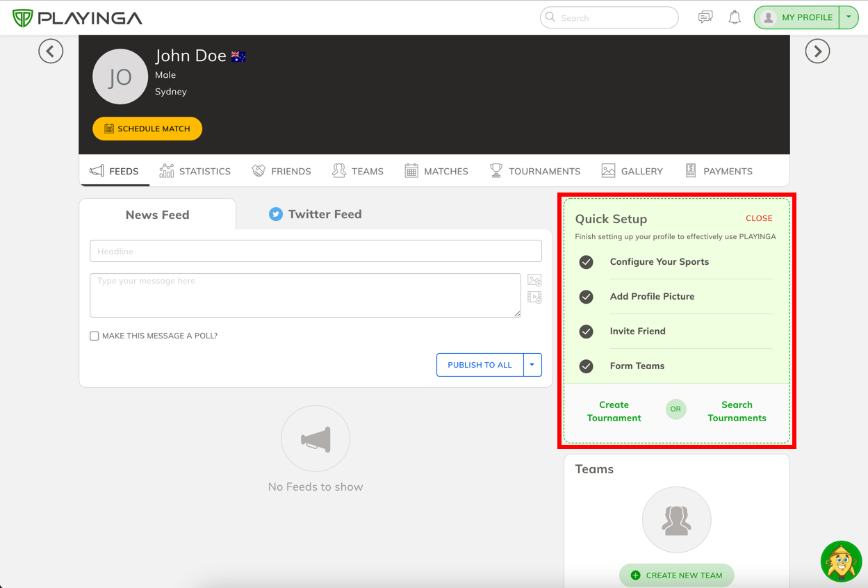This screenshot has height=588, width=868.
Task: Click Invite Friend checkmark
Action: (x=587, y=332)
